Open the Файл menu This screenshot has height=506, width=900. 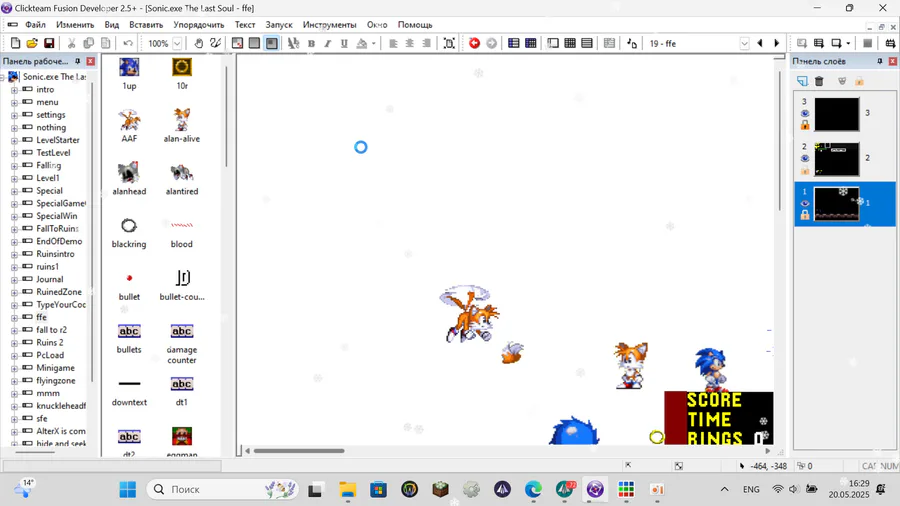[x=35, y=25]
